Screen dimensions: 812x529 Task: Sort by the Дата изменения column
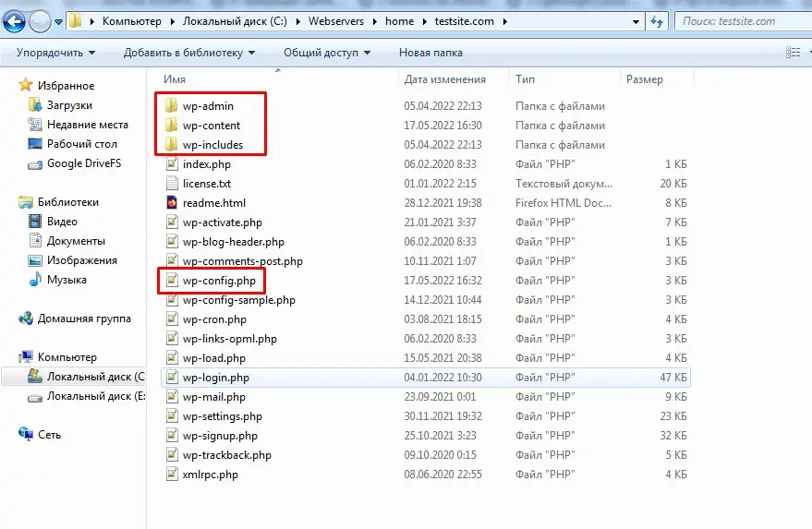pos(445,79)
